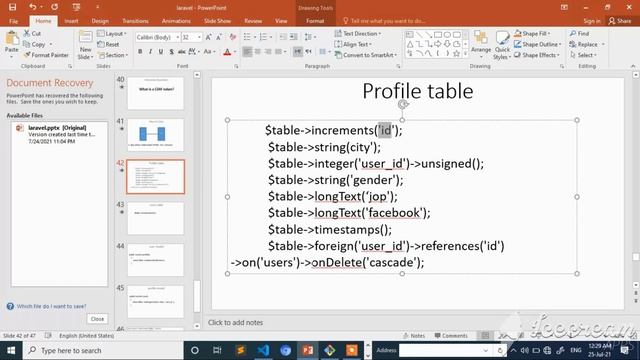Paste clipboard contents
The image size is (640, 360).
pyautogui.click(x=12, y=43)
